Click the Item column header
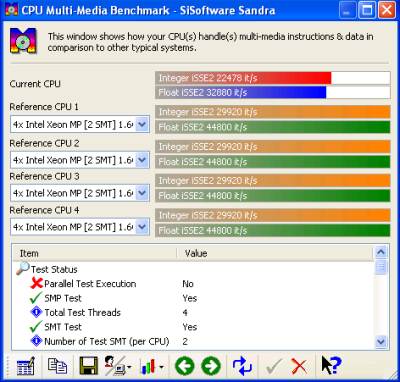 95,253
